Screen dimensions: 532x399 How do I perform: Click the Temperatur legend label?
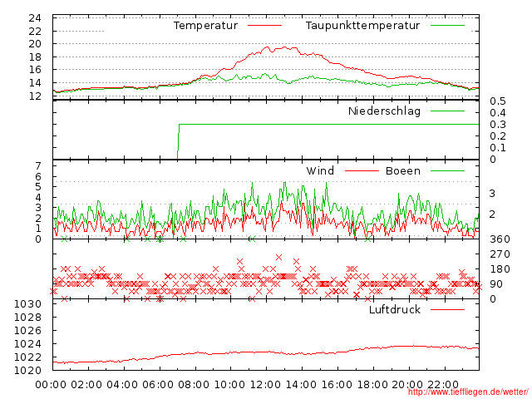pyautogui.click(x=205, y=26)
